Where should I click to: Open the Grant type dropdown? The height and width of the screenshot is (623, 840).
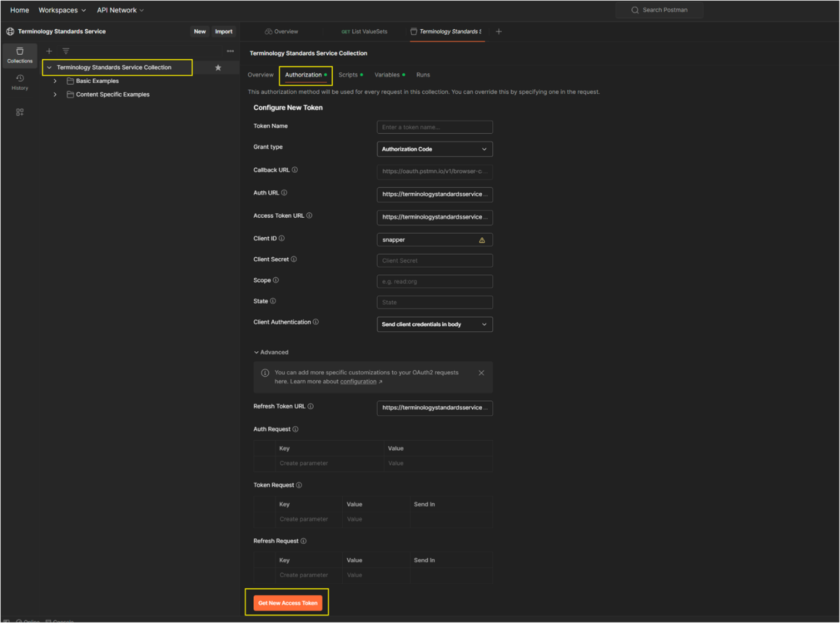pos(435,149)
